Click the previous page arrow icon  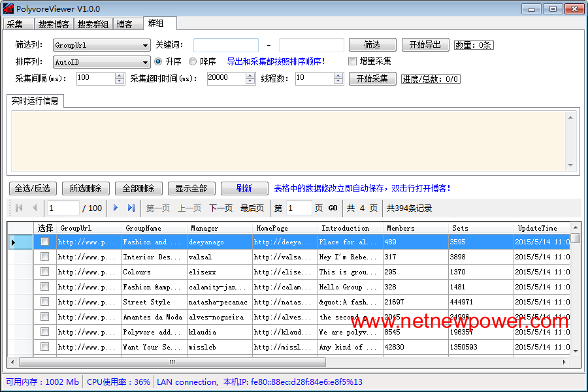35,208
